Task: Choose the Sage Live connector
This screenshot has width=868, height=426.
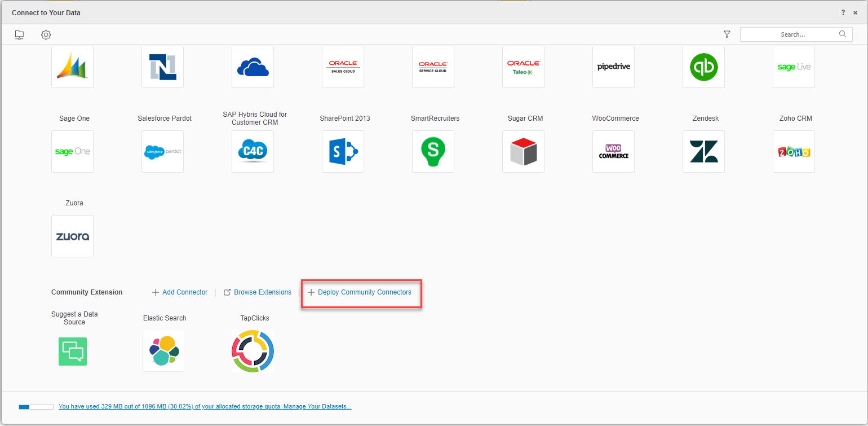Action: pos(794,67)
